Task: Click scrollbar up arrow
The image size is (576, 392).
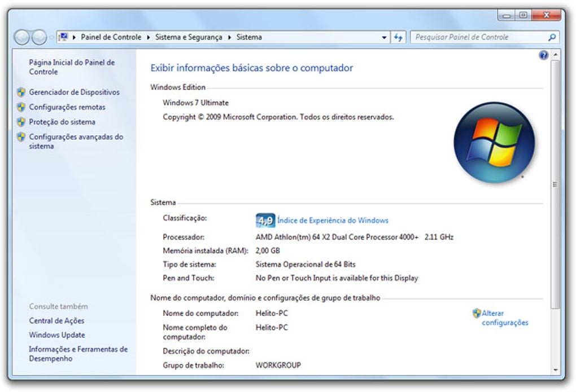Action: [556, 55]
